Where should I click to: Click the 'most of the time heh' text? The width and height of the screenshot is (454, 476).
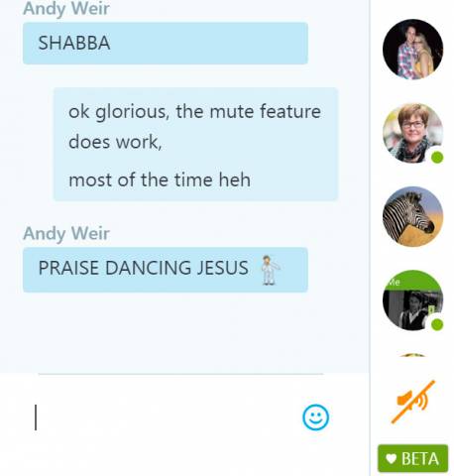click(x=160, y=179)
